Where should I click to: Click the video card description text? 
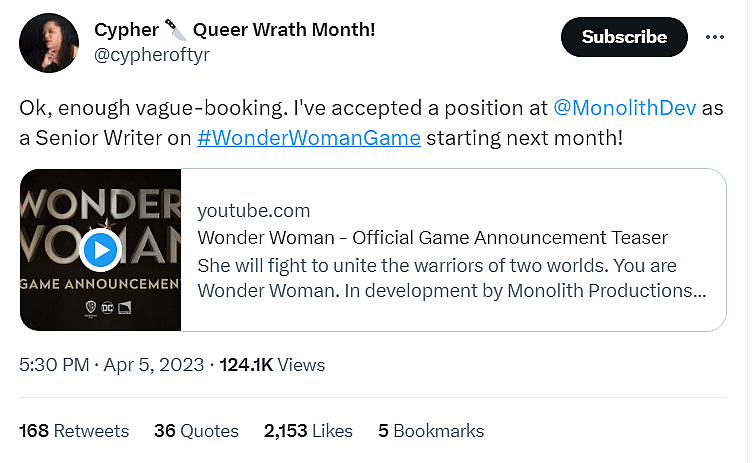click(450, 278)
